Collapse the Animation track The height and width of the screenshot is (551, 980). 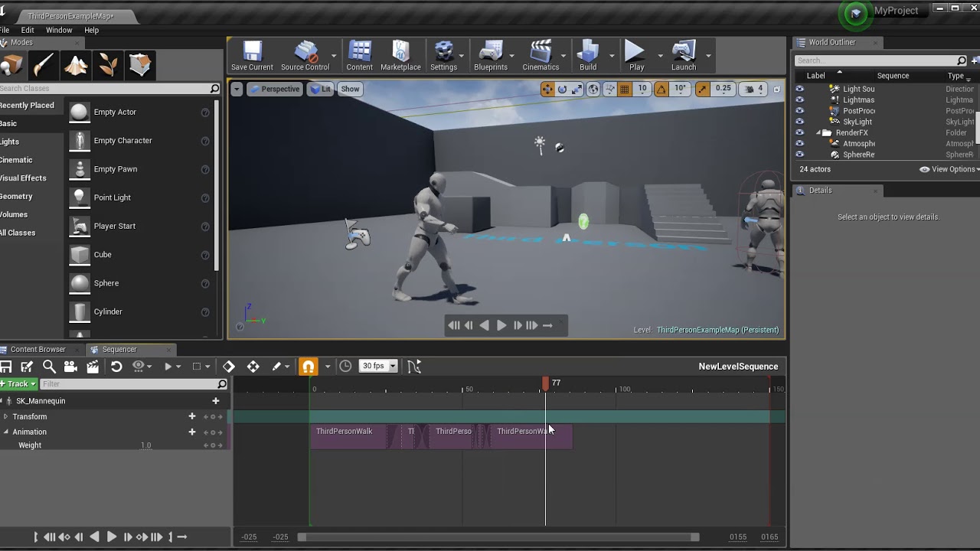click(5, 432)
